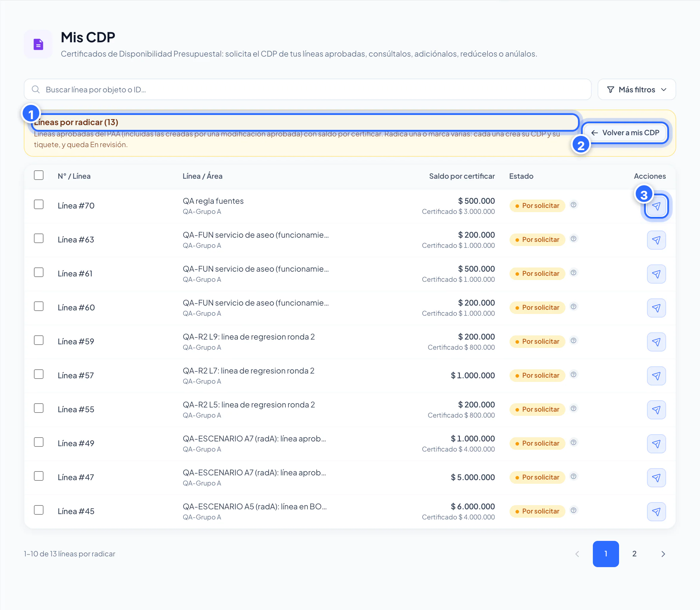This screenshot has height=610, width=700.
Task: Check the box for Línea #57
Action: click(x=39, y=374)
